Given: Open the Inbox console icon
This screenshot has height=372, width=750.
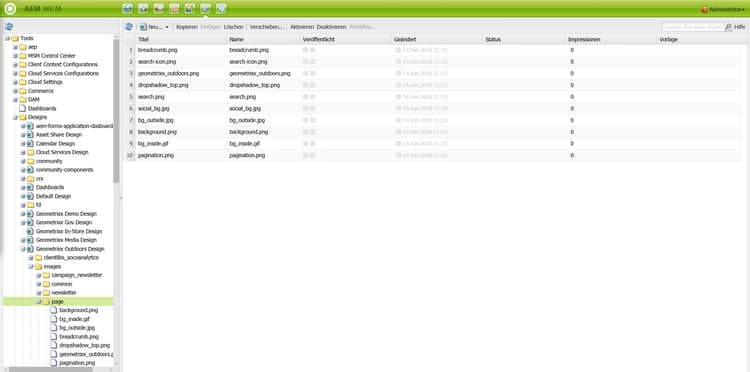Looking at the screenshot, I should [174, 8].
